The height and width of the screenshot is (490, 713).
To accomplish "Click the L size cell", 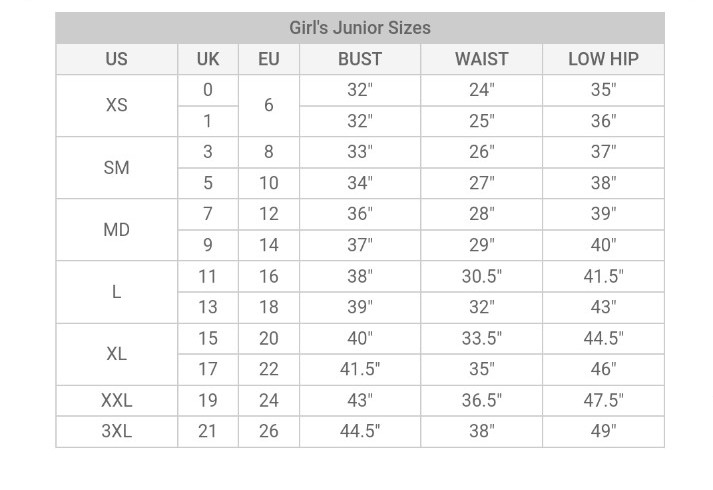I will [x=116, y=292].
